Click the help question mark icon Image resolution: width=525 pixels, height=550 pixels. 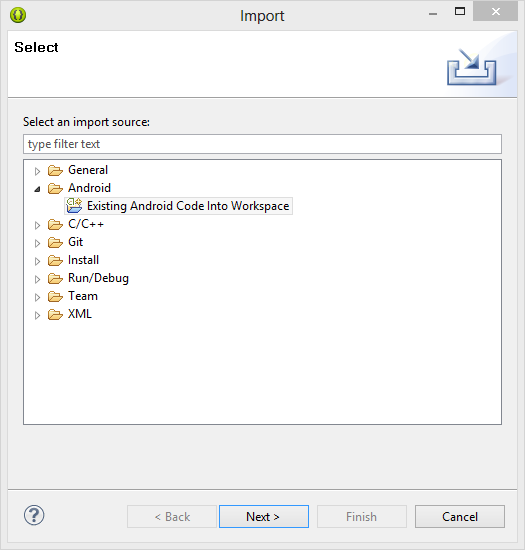click(x=34, y=515)
